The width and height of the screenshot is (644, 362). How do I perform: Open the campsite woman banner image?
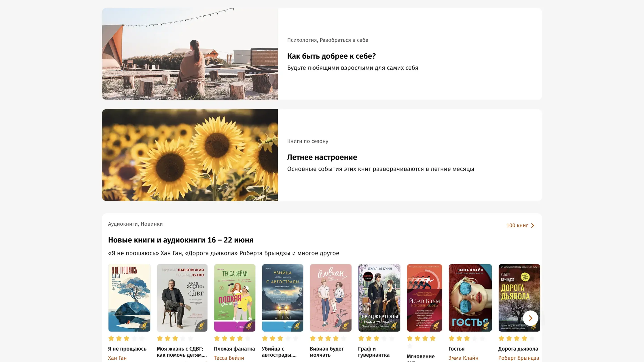(190, 54)
